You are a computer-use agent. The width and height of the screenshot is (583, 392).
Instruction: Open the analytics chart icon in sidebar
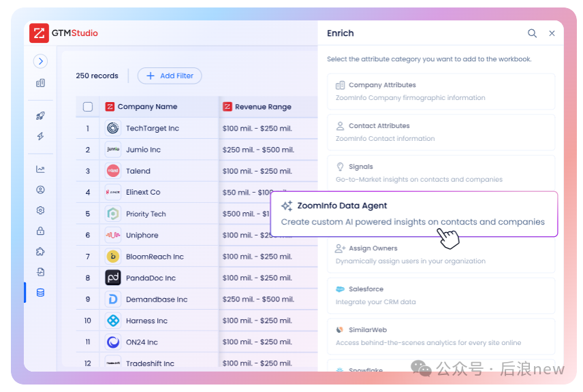coord(41,169)
